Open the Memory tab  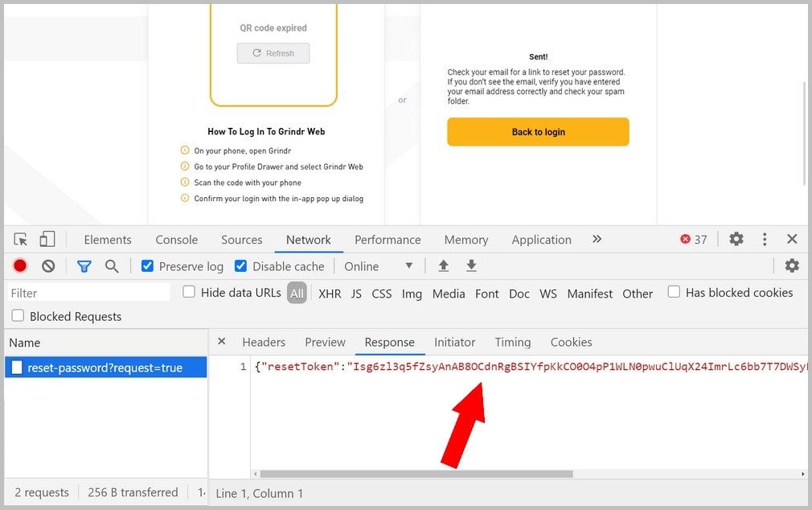point(466,240)
